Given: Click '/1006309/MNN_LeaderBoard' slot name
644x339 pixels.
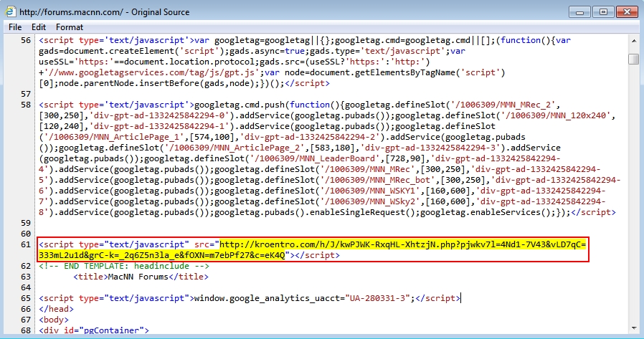Looking at the screenshot, I should tap(315, 158).
